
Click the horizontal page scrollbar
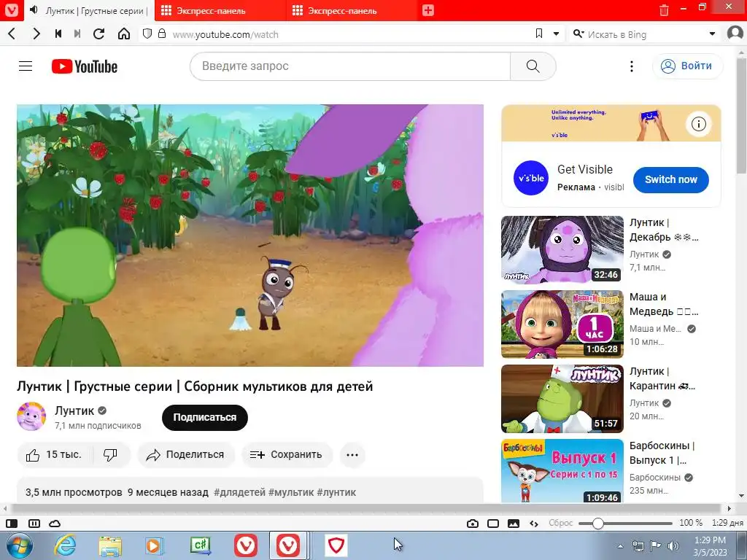click(x=367, y=508)
